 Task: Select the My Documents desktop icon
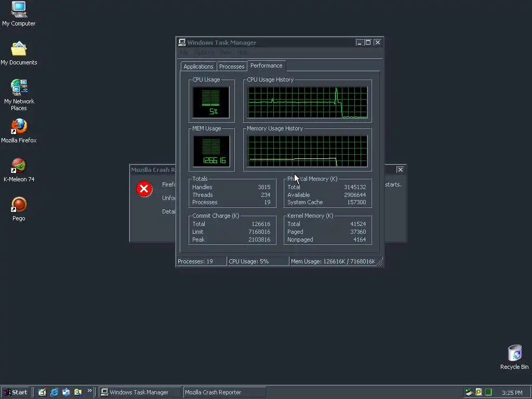[19, 53]
